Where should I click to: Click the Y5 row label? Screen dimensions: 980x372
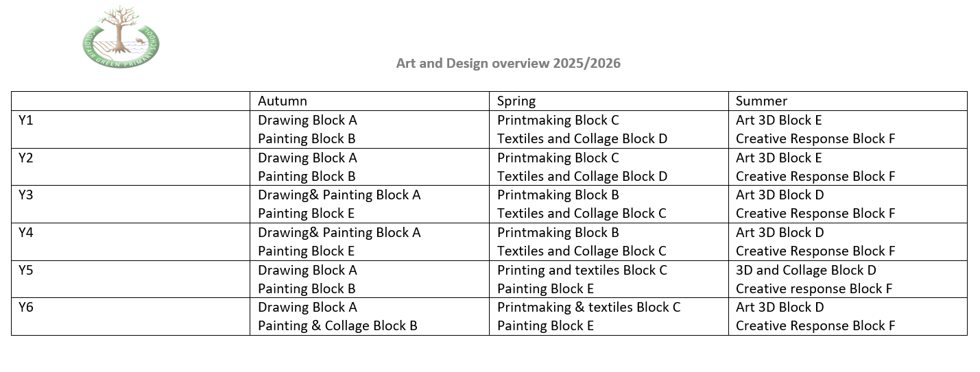(25, 271)
